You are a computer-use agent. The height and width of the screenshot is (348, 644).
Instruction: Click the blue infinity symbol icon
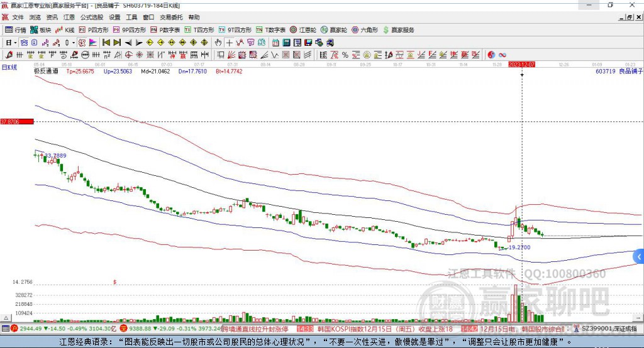point(502,55)
